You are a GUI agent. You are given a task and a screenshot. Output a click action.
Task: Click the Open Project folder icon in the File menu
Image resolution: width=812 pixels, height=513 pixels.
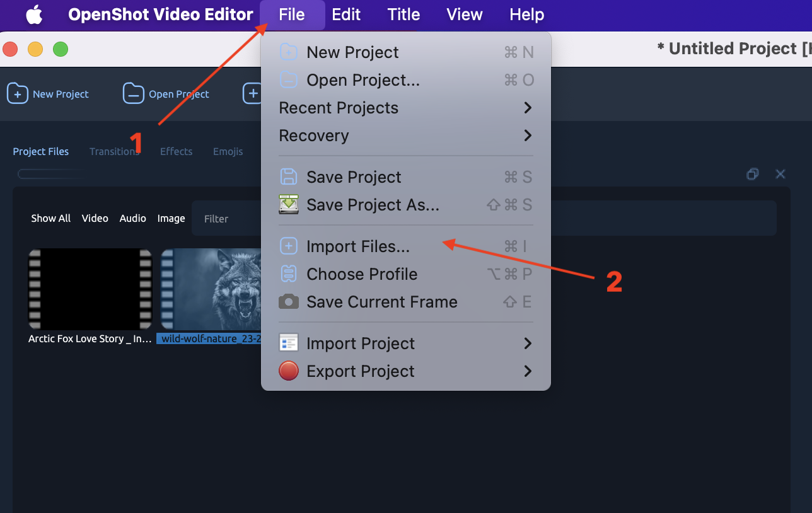click(288, 79)
